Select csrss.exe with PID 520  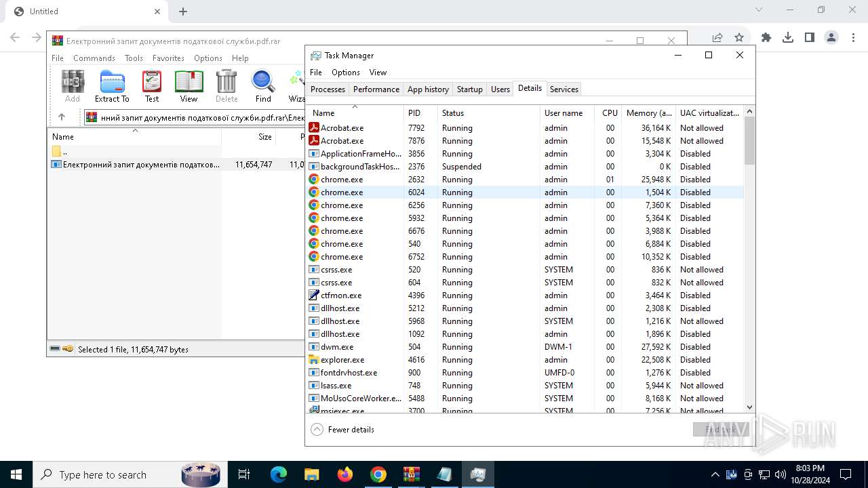526,270
